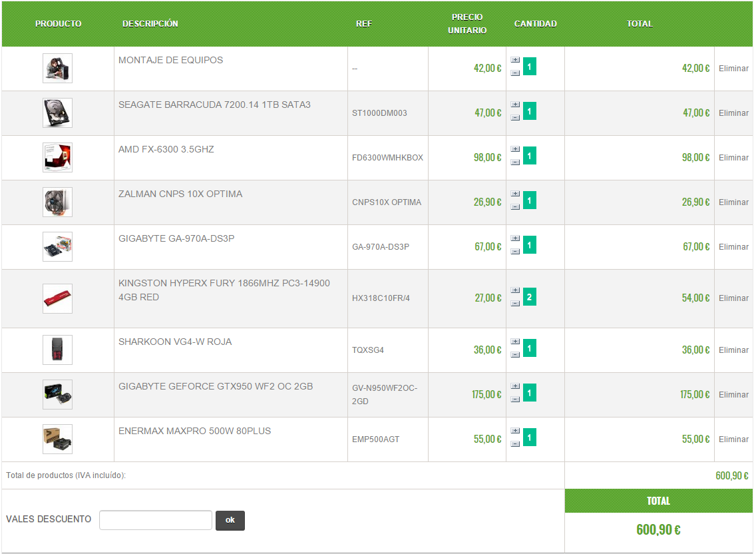Remove ZALMAN CNPS 10X via Eliminar
The width and height of the screenshot is (756, 556).
733,202
